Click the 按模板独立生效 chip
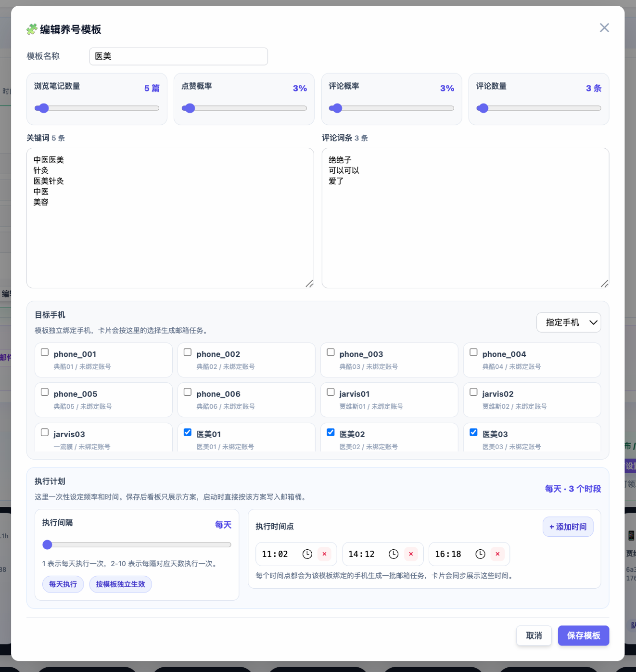The width and height of the screenshot is (636, 672). (120, 584)
